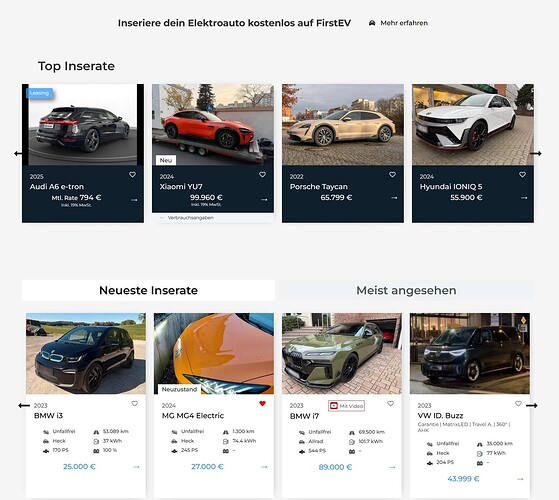Open VW ID. Buzz via arrow icon

click(x=520, y=479)
